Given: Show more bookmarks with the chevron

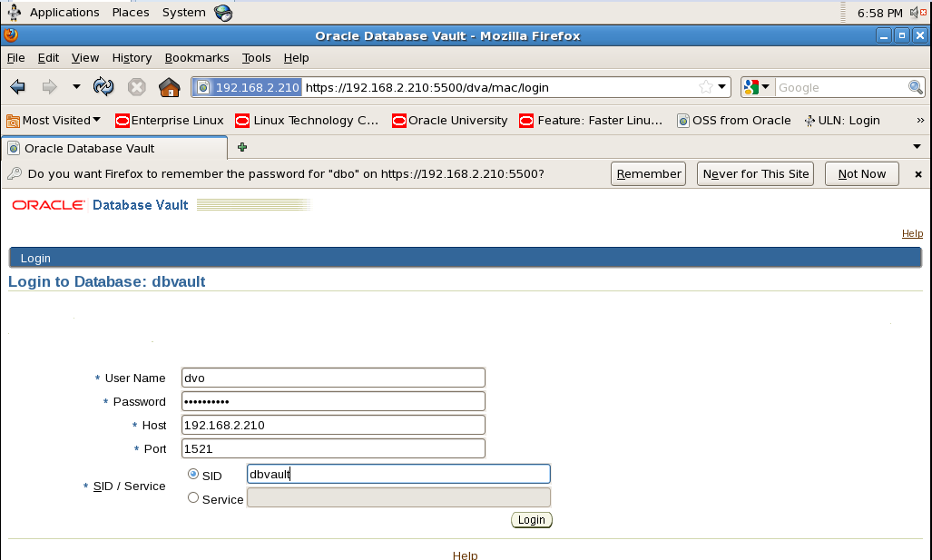Looking at the screenshot, I should (920, 121).
